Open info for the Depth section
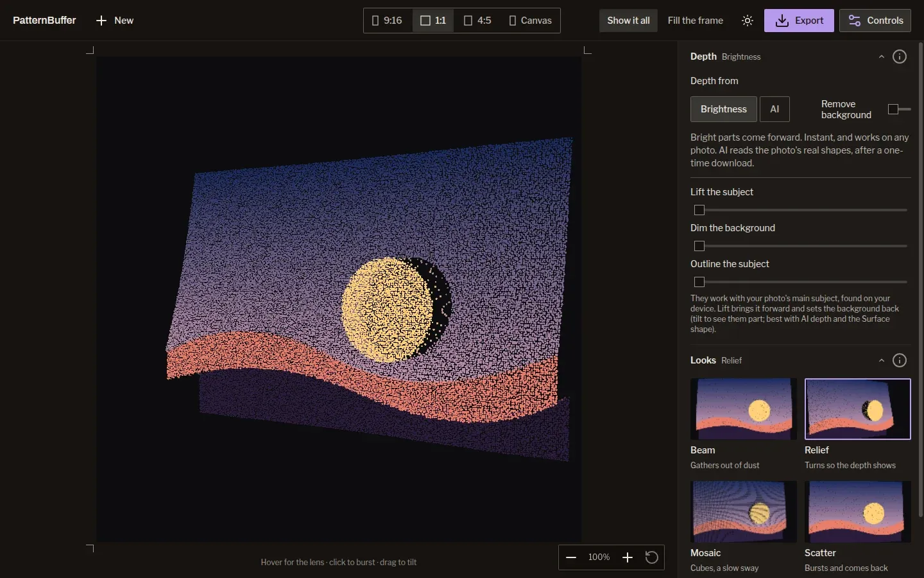This screenshot has width=924, height=578. click(x=900, y=57)
